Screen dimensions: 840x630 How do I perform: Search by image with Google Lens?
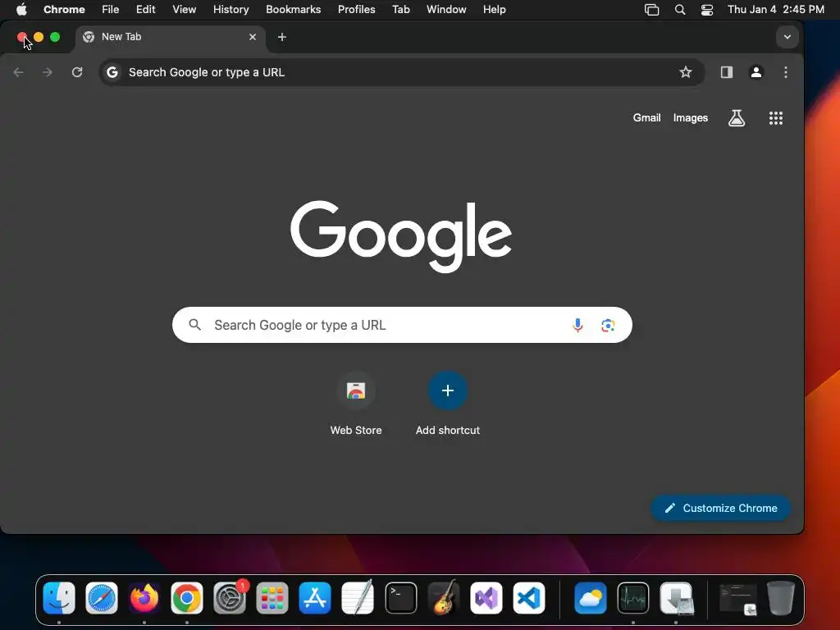(608, 325)
